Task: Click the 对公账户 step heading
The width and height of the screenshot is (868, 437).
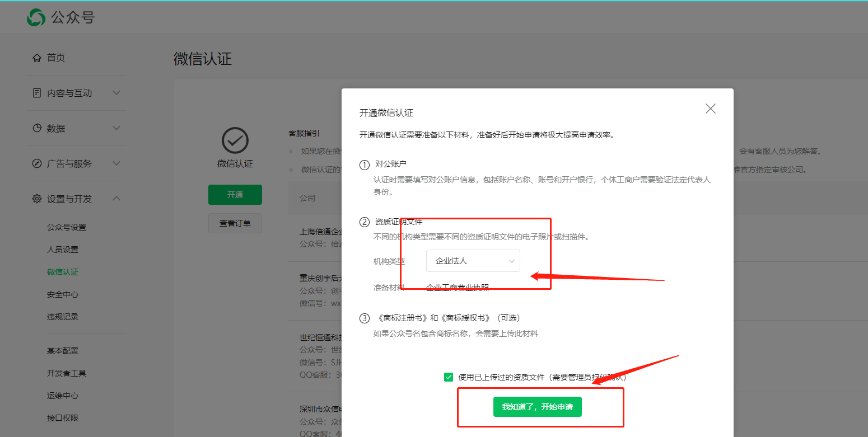Action: point(390,164)
